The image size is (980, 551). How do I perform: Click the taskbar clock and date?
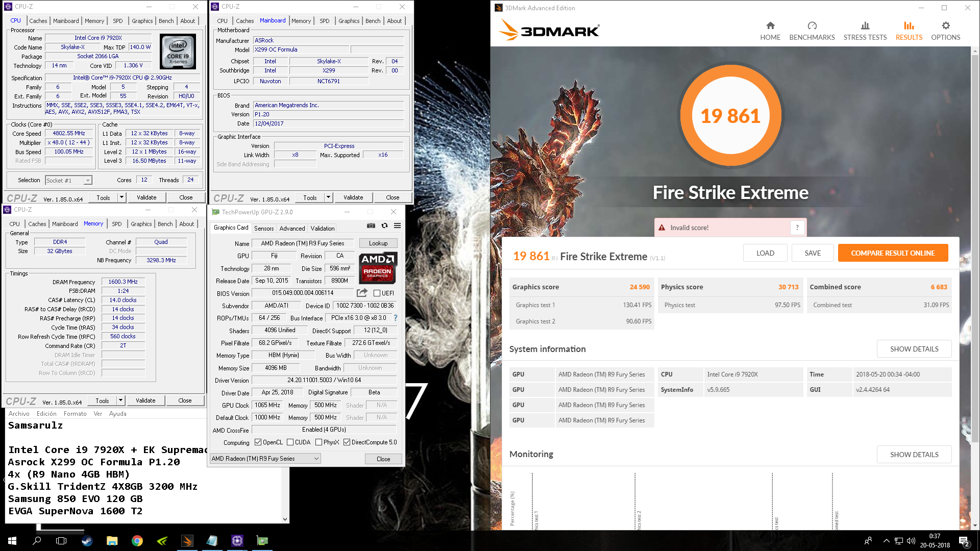point(935,541)
